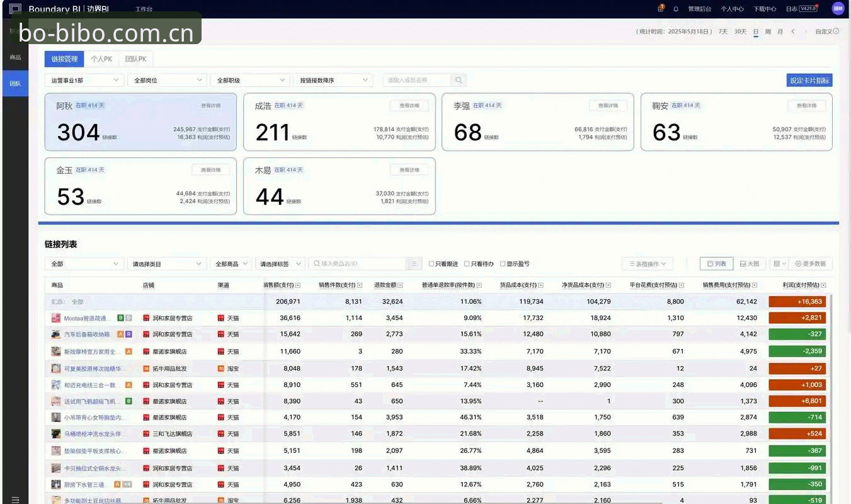The width and height of the screenshot is (851, 504).
Task: Open the hamburger menu at sidebar bottom
Action: (15, 499)
